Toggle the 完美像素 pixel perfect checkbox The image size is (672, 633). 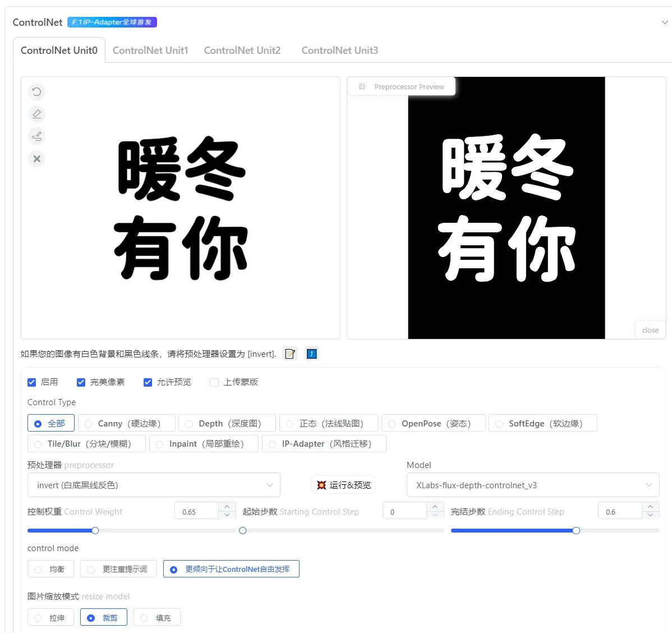pyautogui.click(x=81, y=382)
